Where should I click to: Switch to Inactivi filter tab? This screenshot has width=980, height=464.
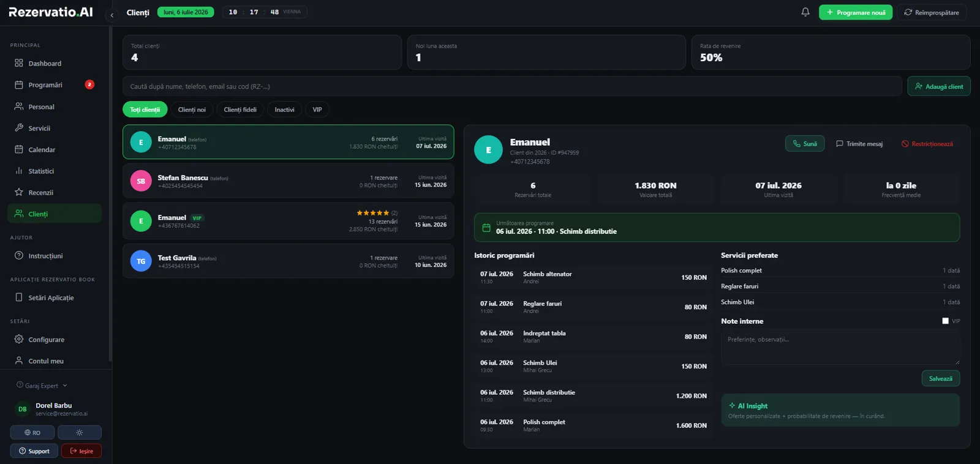pyautogui.click(x=284, y=110)
